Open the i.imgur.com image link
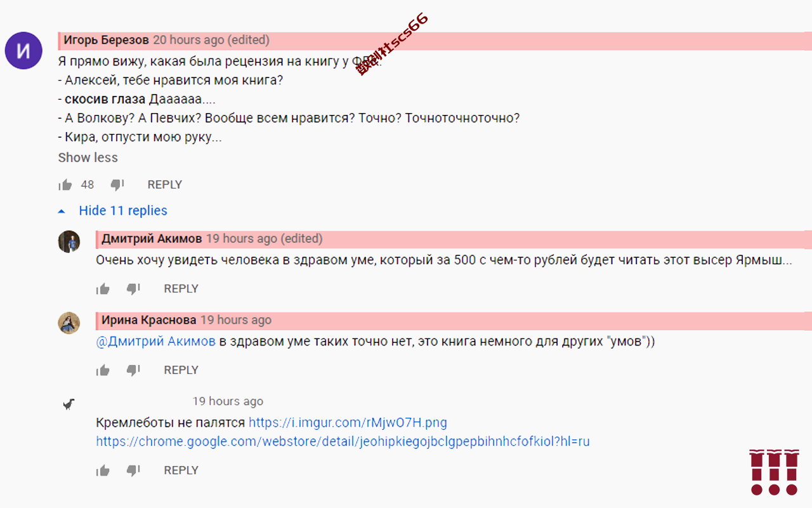The image size is (812, 508). 348,423
